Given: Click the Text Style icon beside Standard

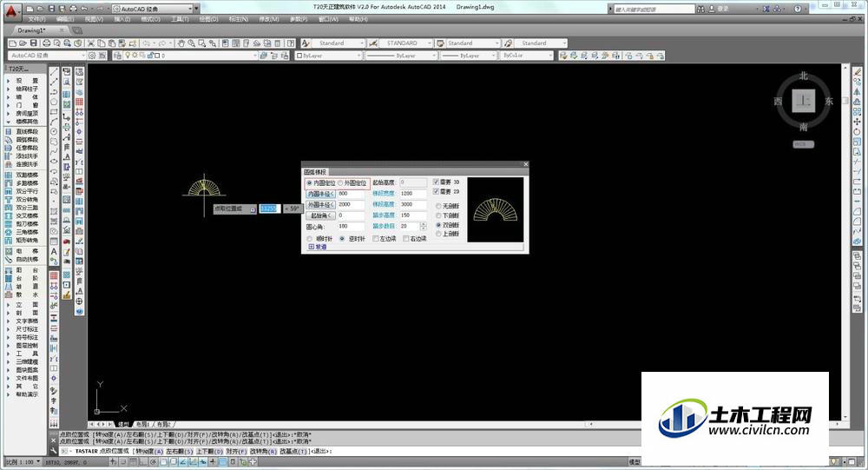Looking at the screenshot, I should 306,43.
